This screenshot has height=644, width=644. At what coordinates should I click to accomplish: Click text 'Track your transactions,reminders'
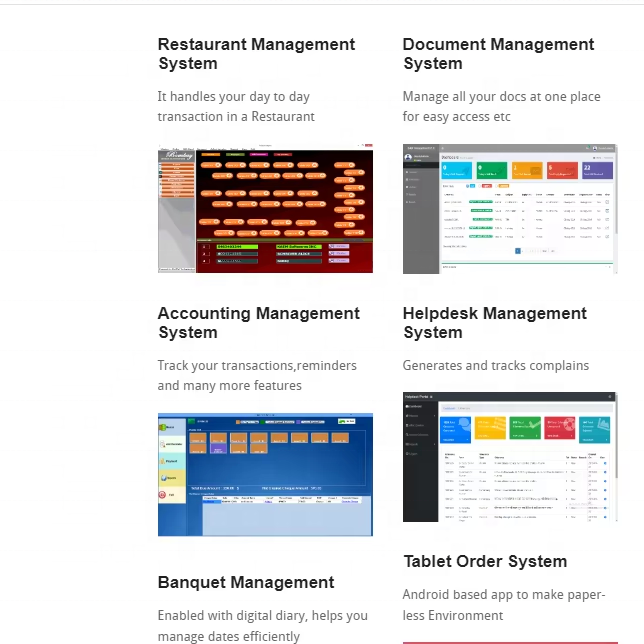pyautogui.click(x=257, y=366)
